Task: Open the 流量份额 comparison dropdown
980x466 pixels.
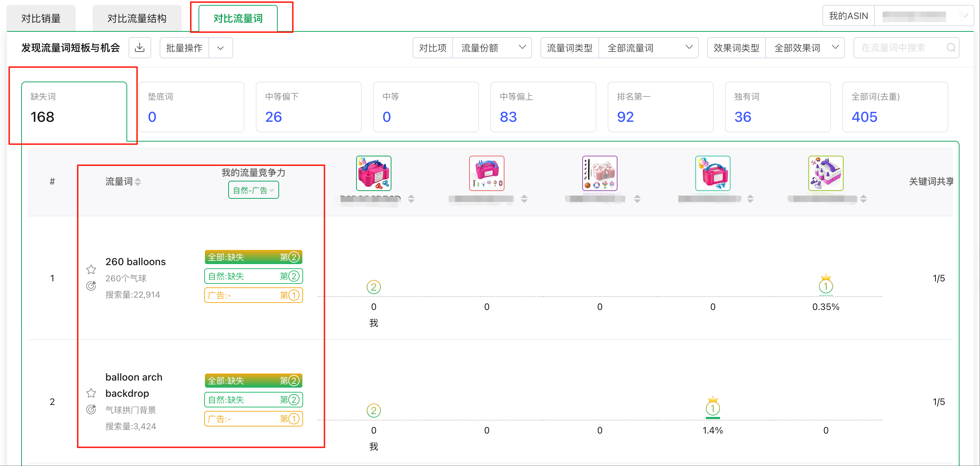Action: [492, 48]
